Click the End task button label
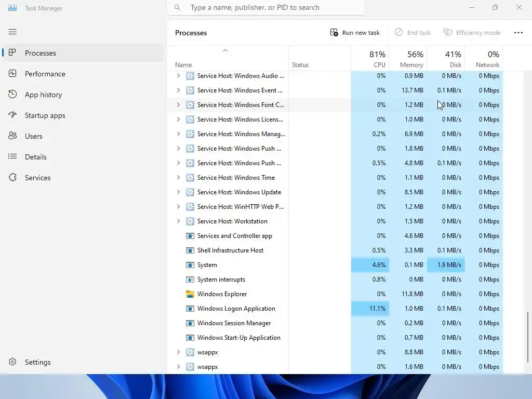This screenshot has height=399, width=532. (x=419, y=33)
